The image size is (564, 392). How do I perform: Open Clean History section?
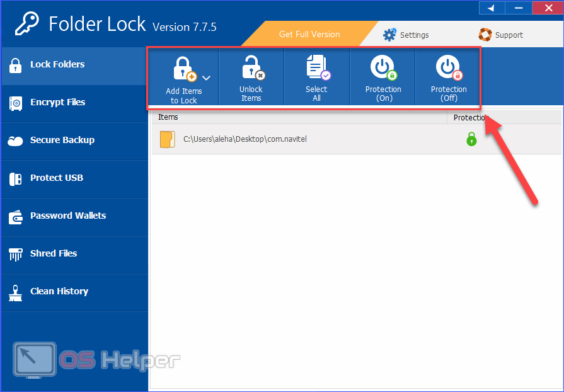59,291
